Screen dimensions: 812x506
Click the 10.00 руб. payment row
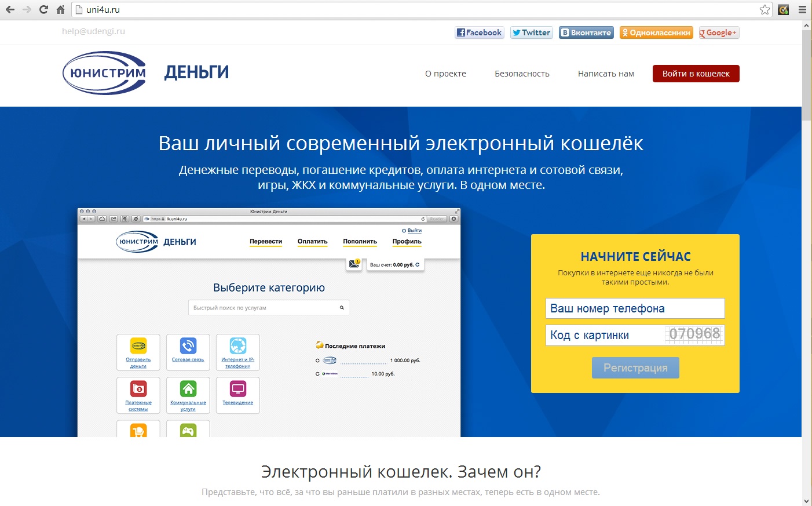[355, 374]
